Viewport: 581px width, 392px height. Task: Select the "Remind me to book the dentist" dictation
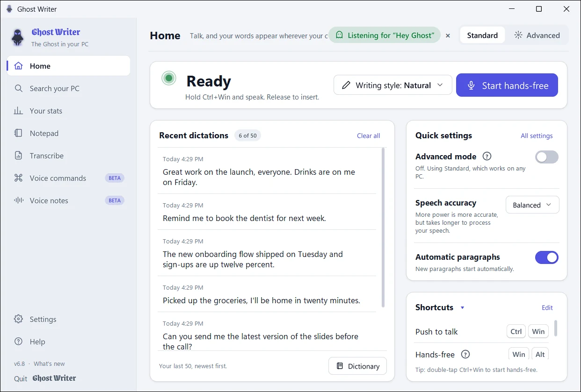pos(267,212)
